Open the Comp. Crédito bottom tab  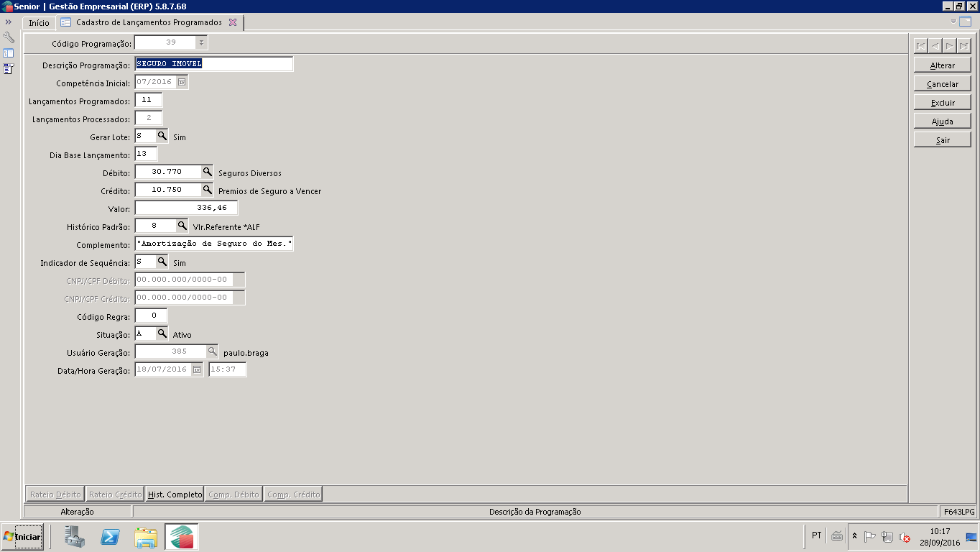tap(293, 494)
